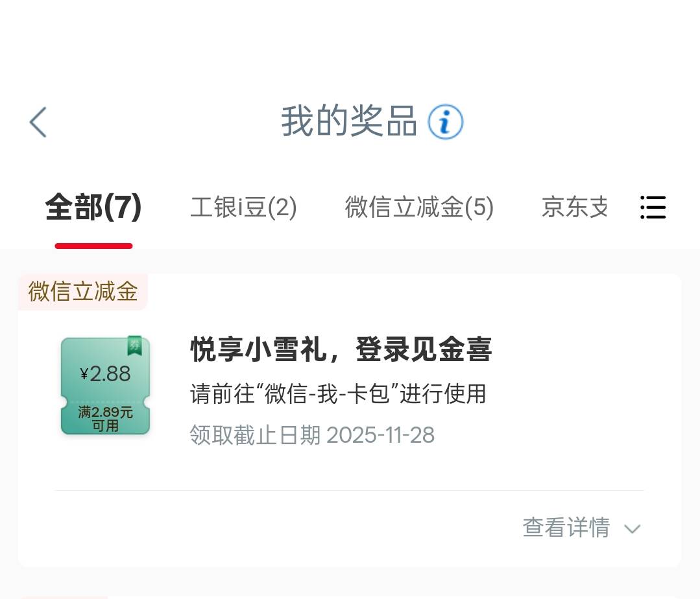Open the category list menu icon
The height and width of the screenshot is (599, 700).
tap(653, 207)
